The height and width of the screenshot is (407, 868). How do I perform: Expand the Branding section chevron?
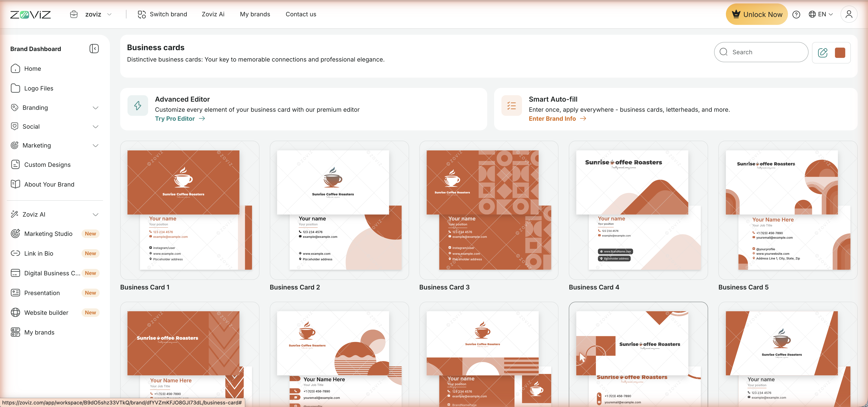coord(95,108)
